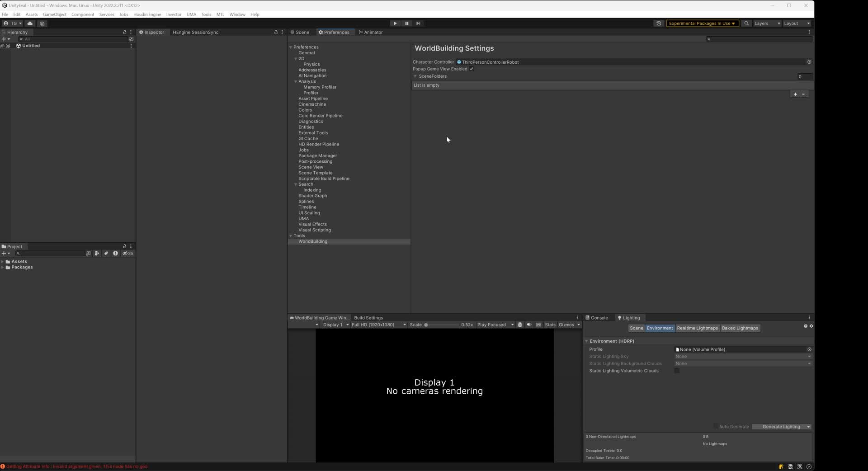Viewport: 868px width, 471px height.
Task: Click the Search by Type icon in Project
Action: point(97,254)
